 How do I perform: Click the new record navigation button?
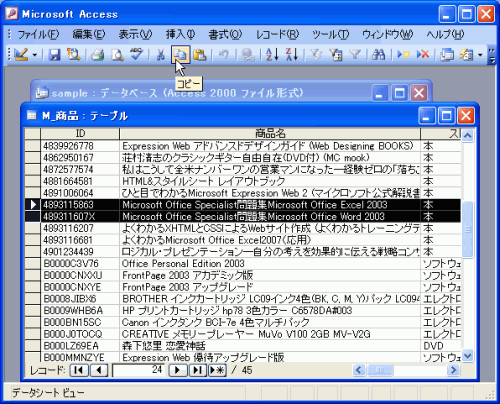tap(217, 370)
